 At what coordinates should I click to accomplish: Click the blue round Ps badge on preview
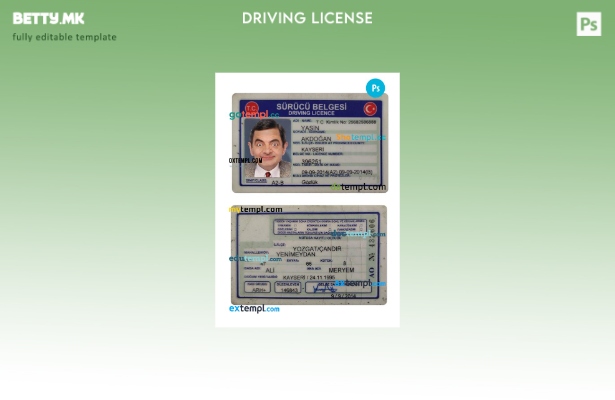[375, 88]
